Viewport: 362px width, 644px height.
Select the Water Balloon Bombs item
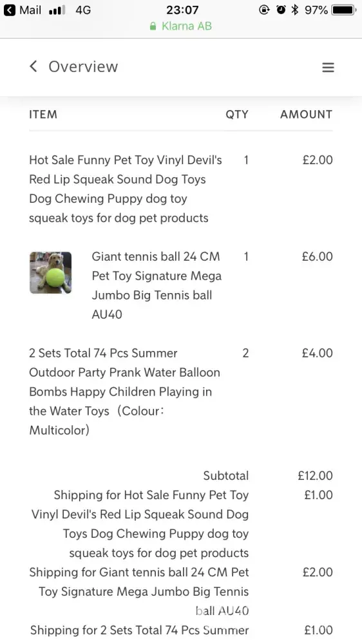125,392
